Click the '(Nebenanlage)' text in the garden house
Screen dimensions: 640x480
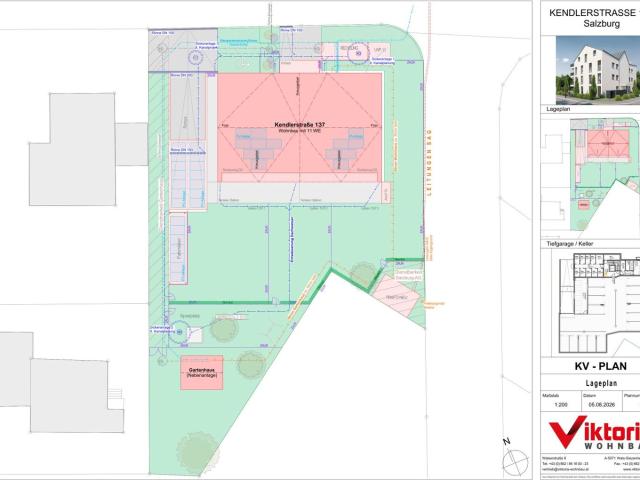click(x=202, y=375)
